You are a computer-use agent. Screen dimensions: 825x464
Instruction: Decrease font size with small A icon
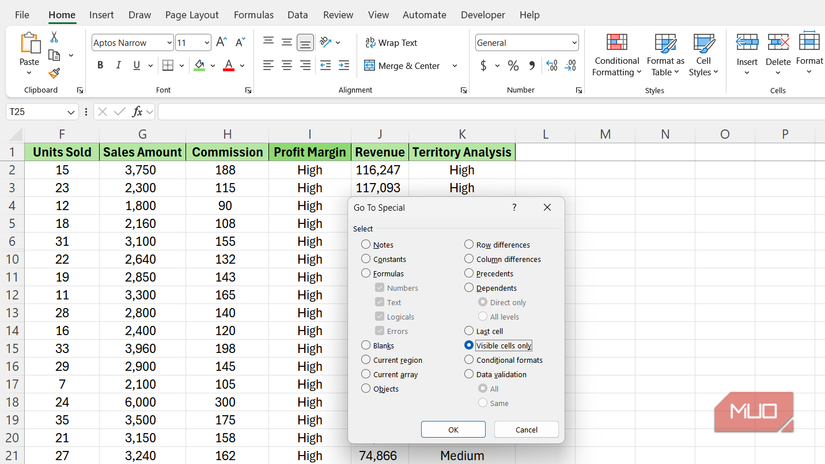click(x=240, y=42)
